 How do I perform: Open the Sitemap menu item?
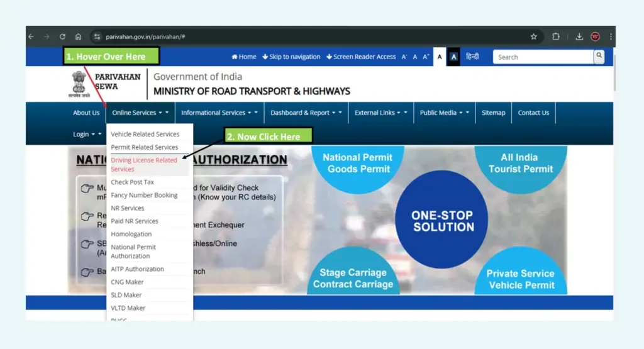coord(493,113)
